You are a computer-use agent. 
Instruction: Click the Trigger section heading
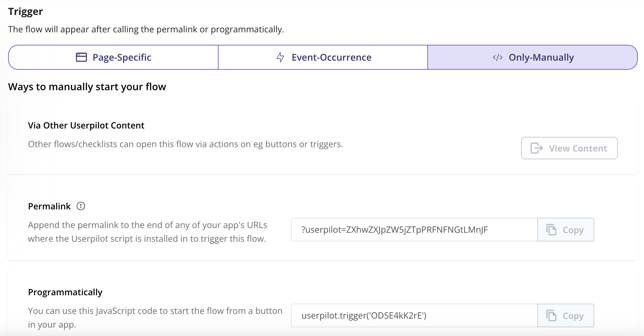pyautogui.click(x=25, y=12)
